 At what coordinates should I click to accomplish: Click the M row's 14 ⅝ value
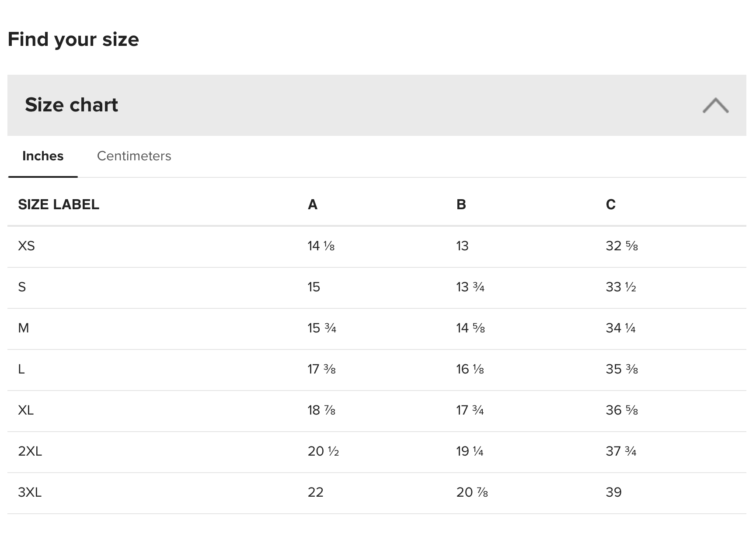(470, 328)
